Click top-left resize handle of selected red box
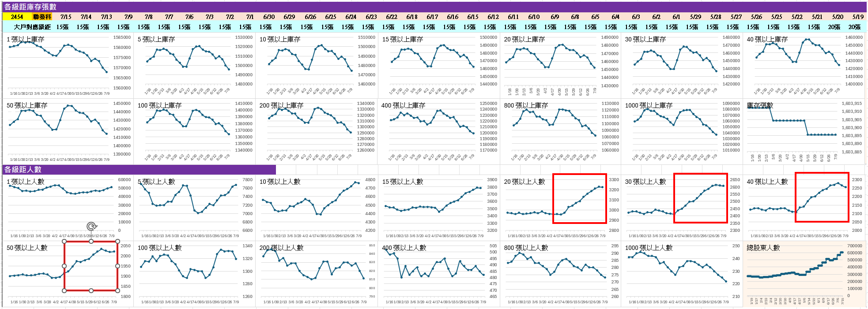The image size is (868, 309). (64, 242)
